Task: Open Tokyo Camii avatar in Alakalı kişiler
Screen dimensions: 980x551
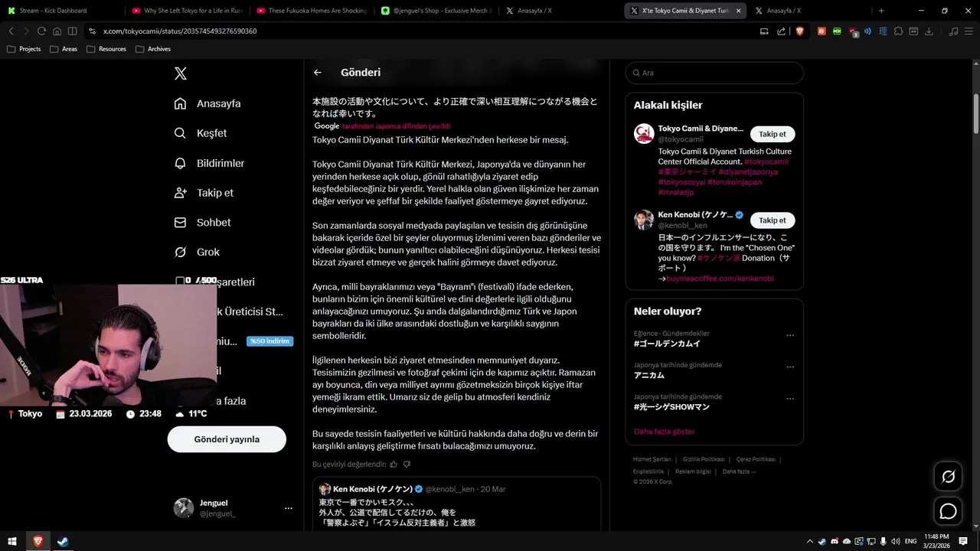Action: point(644,133)
